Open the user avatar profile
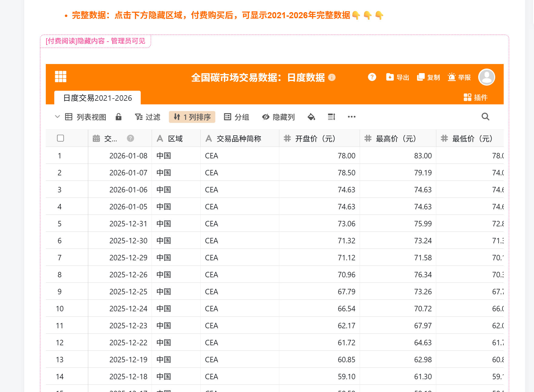This screenshot has width=534, height=392. tap(486, 77)
